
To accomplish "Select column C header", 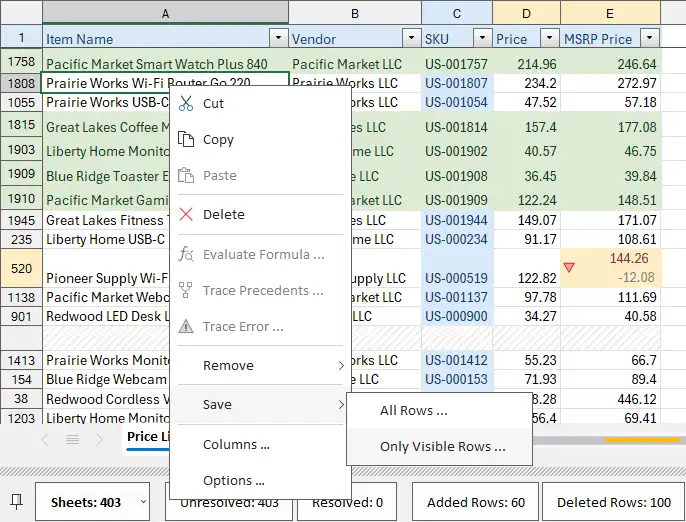I will [457, 13].
